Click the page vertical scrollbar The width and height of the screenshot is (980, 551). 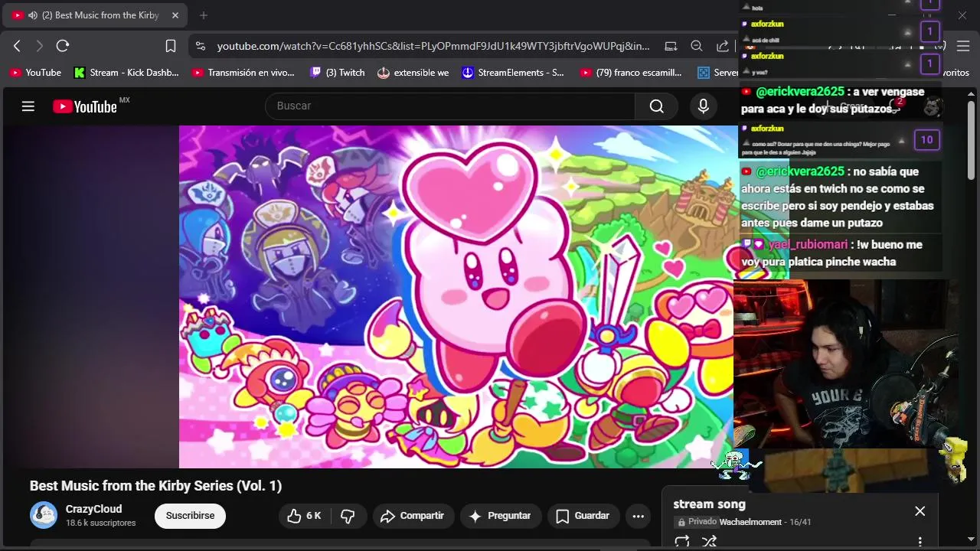coord(971,140)
